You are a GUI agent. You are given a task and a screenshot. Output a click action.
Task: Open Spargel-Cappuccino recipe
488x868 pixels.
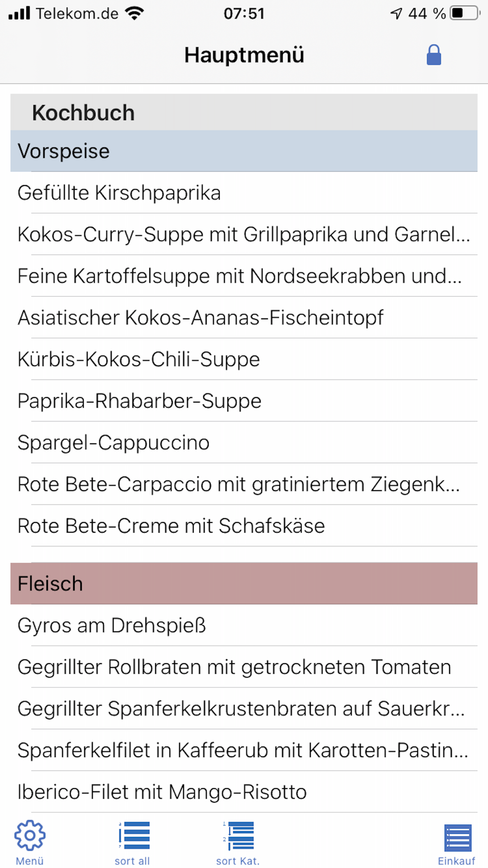click(244, 442)
